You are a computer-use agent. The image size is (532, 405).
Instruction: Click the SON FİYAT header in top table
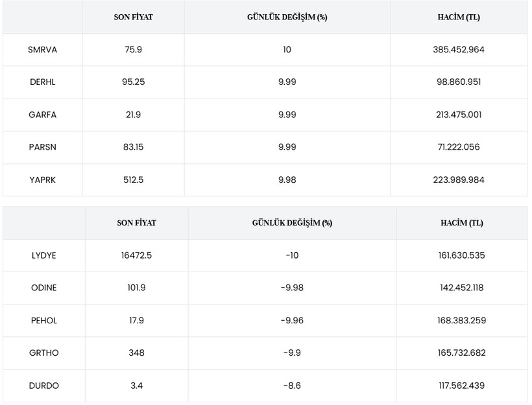[134, 17]
